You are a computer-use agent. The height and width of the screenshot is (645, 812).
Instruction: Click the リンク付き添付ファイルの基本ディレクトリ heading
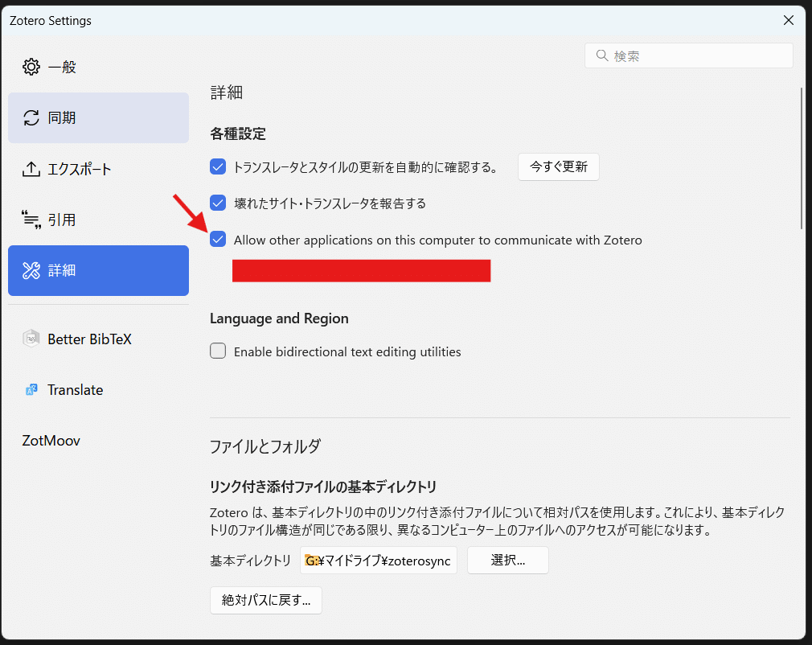tap(323, 487)
